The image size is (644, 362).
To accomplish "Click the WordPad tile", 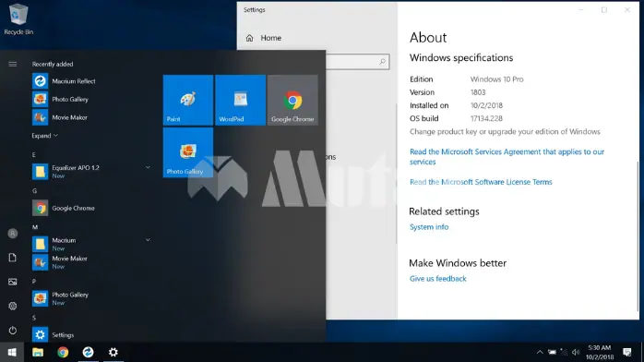I will point(240,100).
